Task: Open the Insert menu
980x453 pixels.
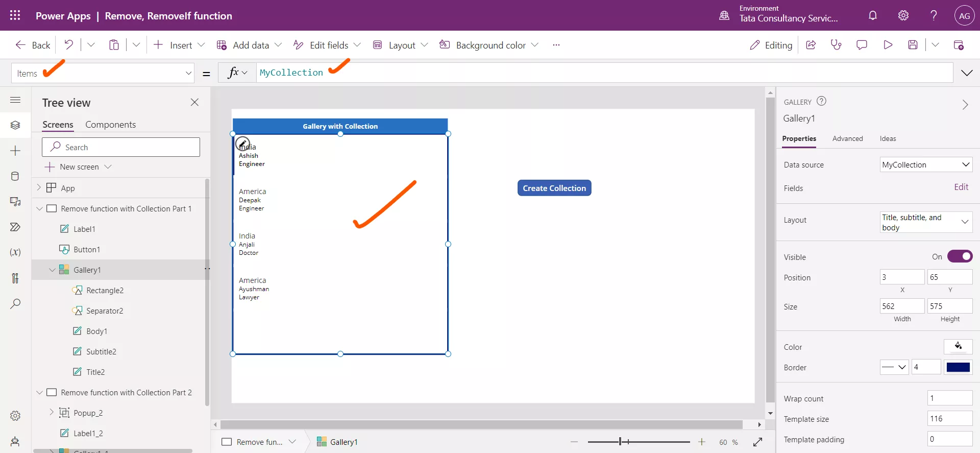Action: coord(179,45)
